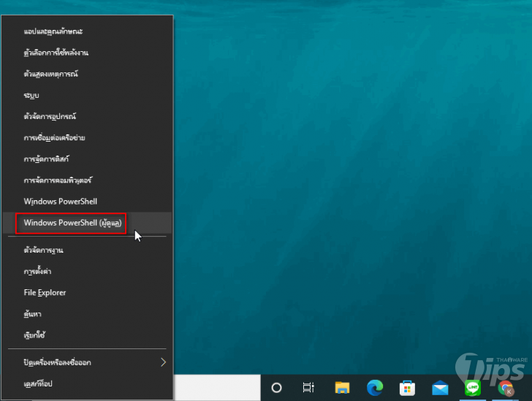This screenshot has width=532, height=401.
Task: Open การจัดการคอมพิวเตอร์ computer management
Action: click(x=87, y=180)
